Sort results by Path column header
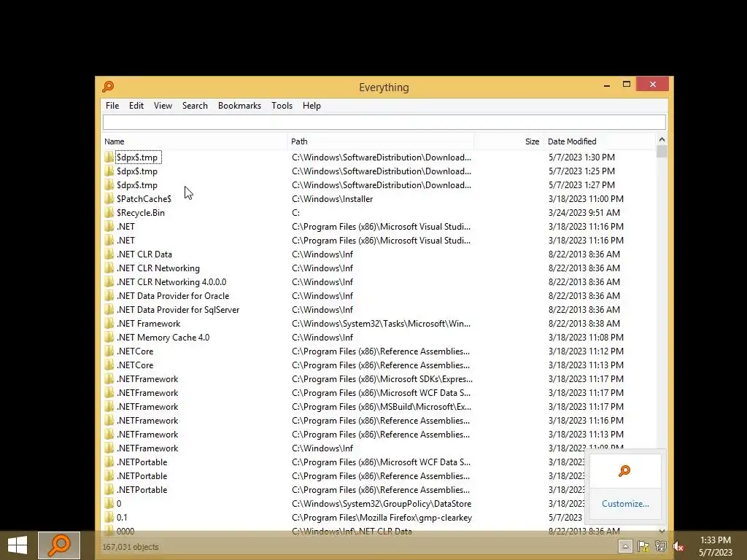Viewport: 747px width, 560px height. tap(381, 141)
